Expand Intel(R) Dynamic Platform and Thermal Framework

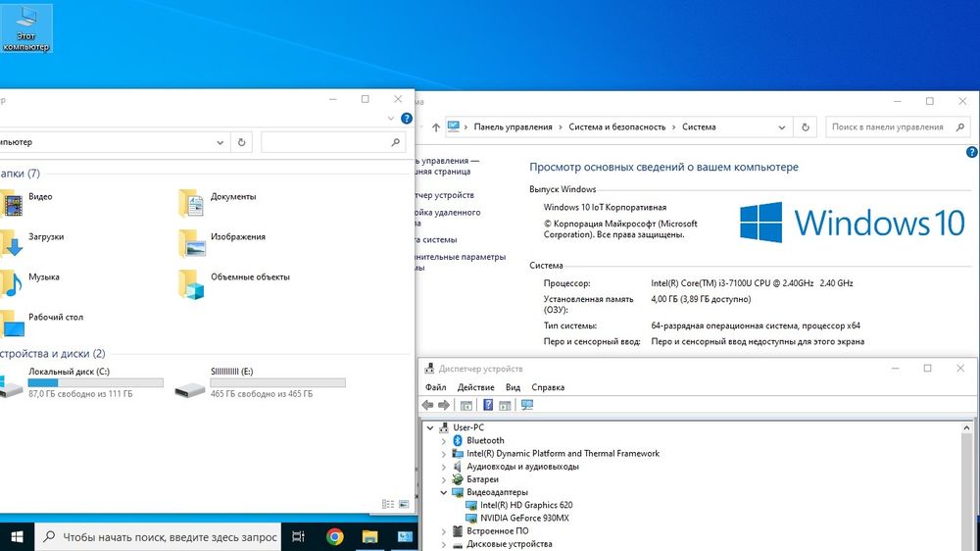[444, 454]
